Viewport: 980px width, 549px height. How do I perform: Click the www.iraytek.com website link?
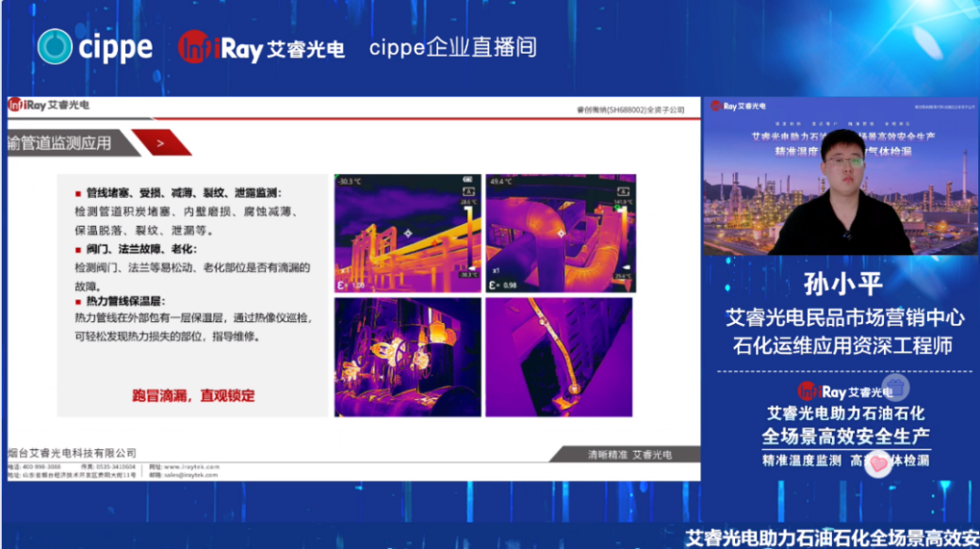[191, 466]
